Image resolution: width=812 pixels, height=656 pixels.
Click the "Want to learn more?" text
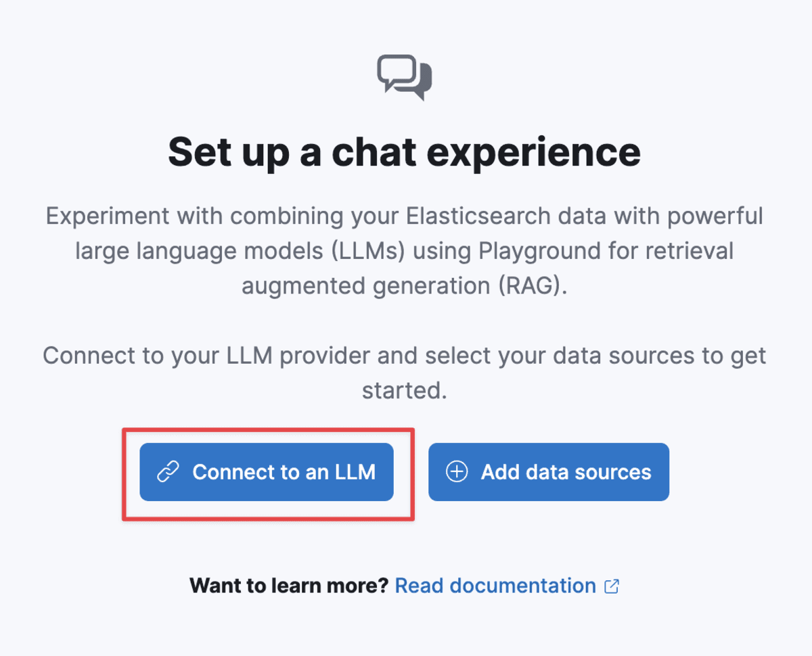(x=288, y=586)
